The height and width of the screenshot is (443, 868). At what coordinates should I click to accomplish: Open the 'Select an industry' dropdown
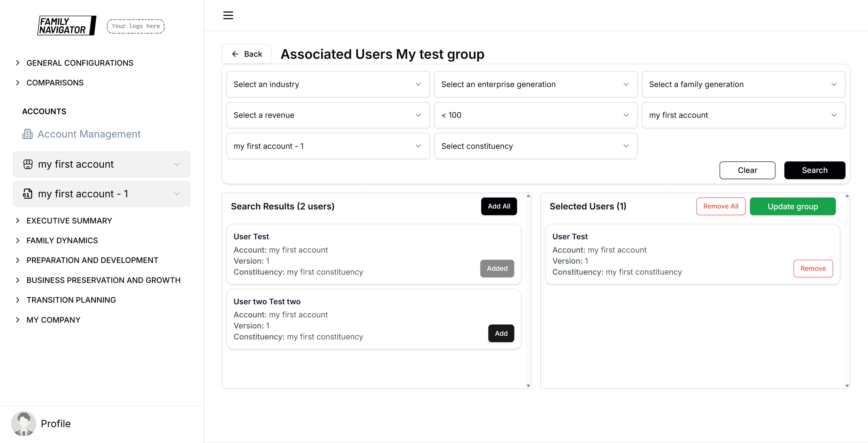328,84
